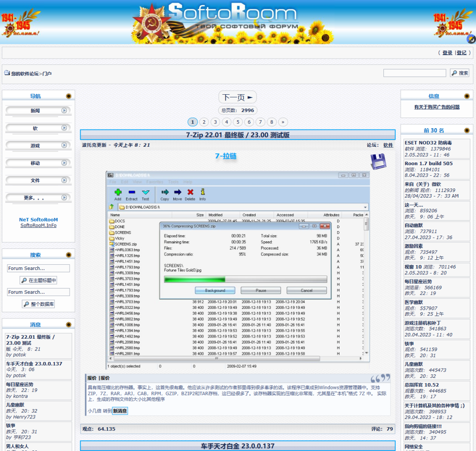Open the SoftoRooM.InFo link
Viewport: 476px width, 451px height.
[x=38, y=225]
